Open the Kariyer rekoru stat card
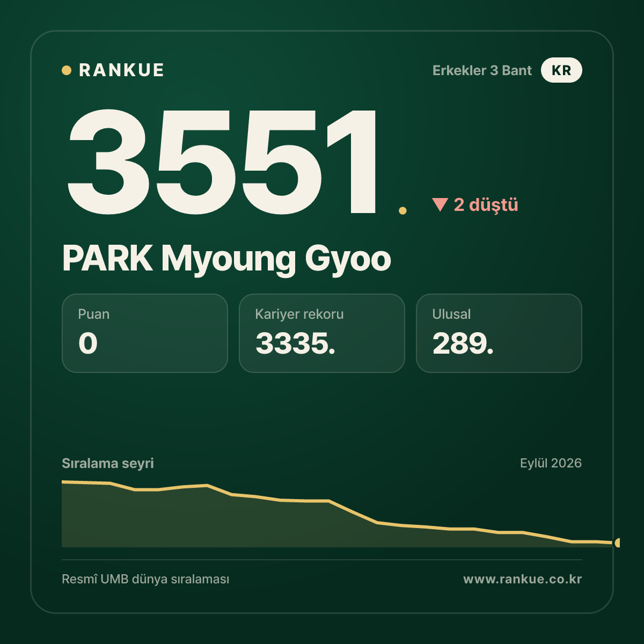The image size is (644, 644). click(322, 333)
